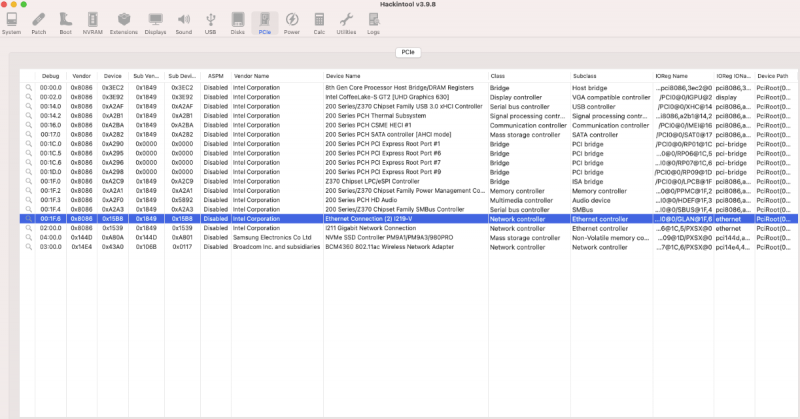Click the 0x5892 sub device cell
The height and width of the screenshot is (419, 800).
(x=182, y=200)
